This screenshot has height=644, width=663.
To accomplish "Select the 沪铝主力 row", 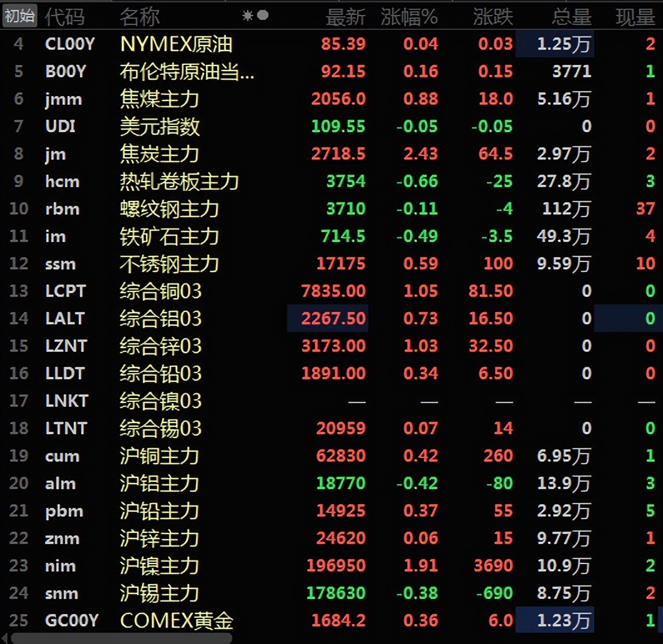I will [x=331, y=483].
